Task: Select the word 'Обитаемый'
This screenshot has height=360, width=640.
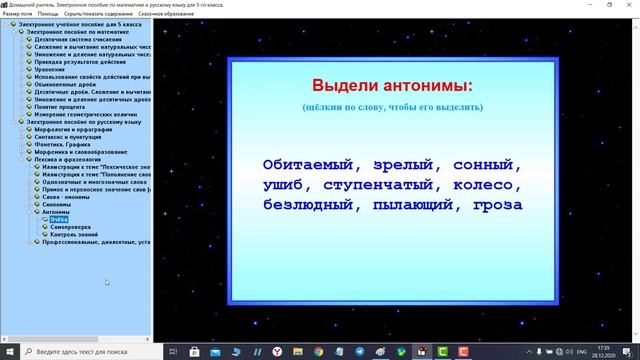Action: click(308, 165)
